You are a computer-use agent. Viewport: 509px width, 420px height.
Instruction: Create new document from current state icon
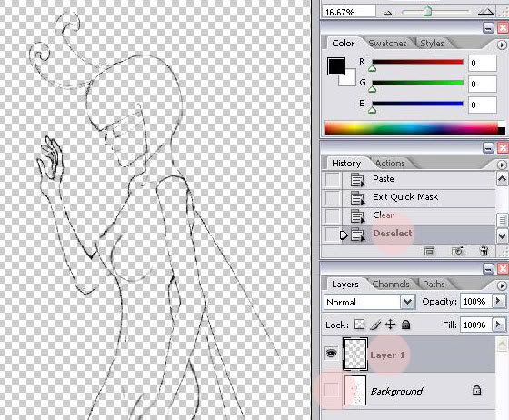pos(429,251)
